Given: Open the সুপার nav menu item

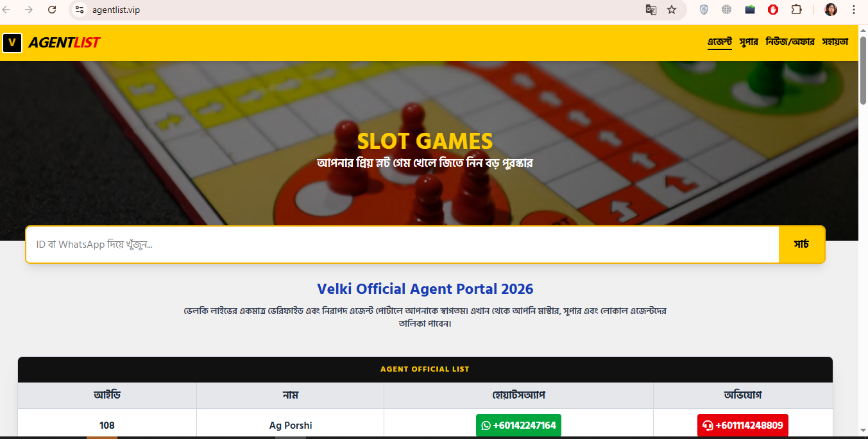Looking at the screenshot, I should [x=749, y=42].
